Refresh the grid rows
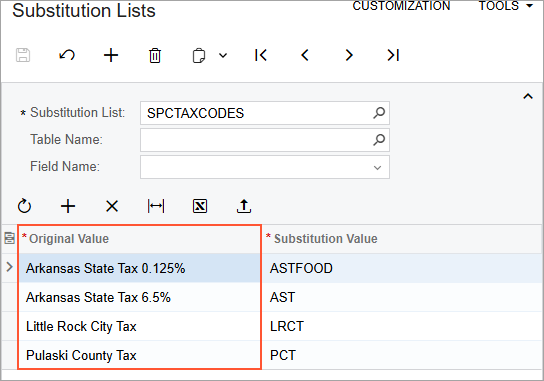The image size is (544, 381). click(x=24, y=206)
